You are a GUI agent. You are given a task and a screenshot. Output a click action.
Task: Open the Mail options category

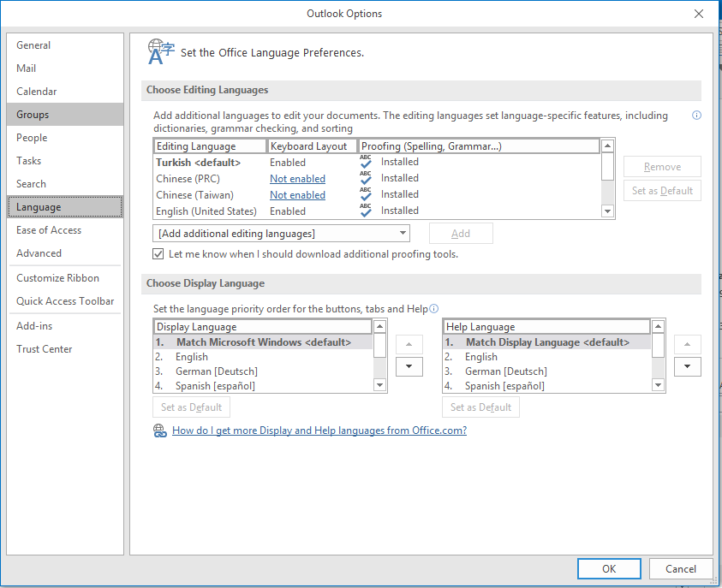[65, 68]
